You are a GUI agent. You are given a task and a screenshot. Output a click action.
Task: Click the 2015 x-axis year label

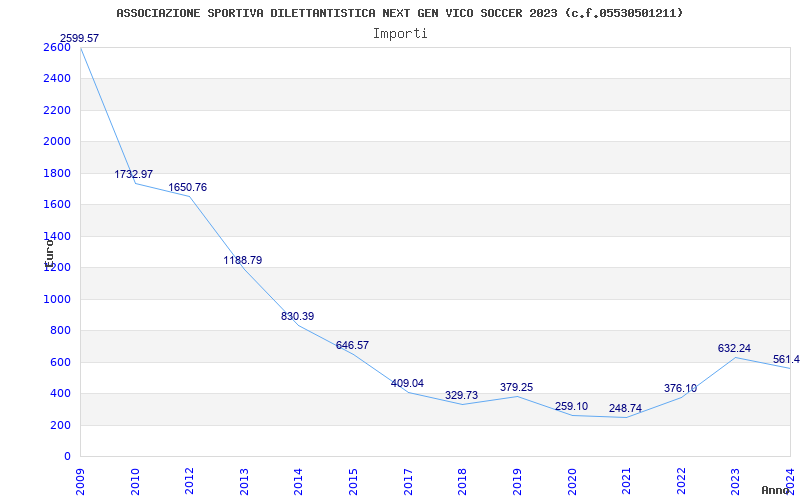(x=353, y=481)
